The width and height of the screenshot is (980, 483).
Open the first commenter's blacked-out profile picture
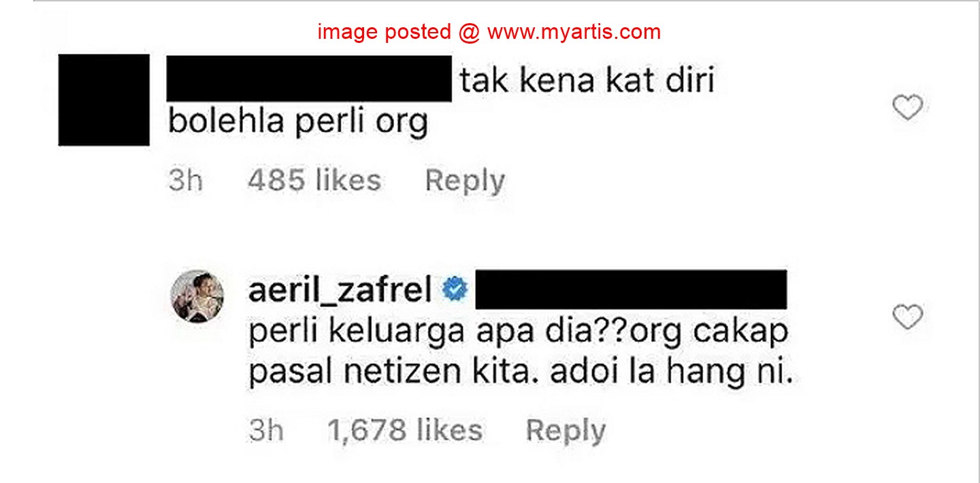[104, 99]
